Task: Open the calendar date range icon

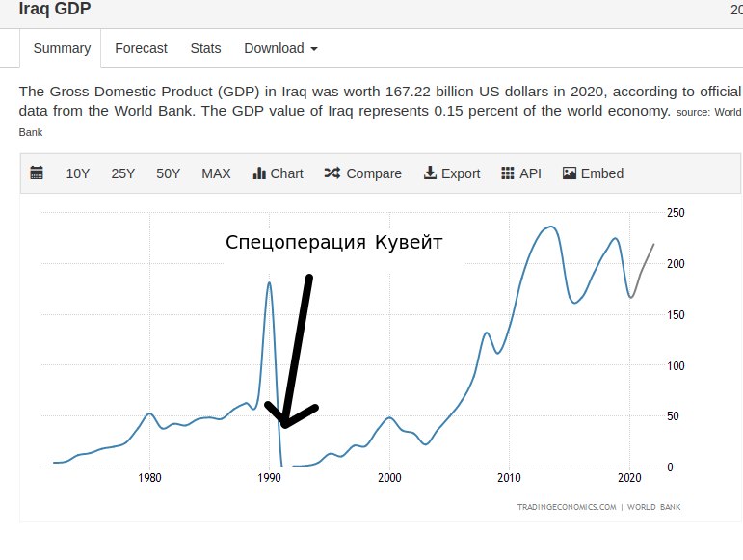Action: click(x=37, y=173)
